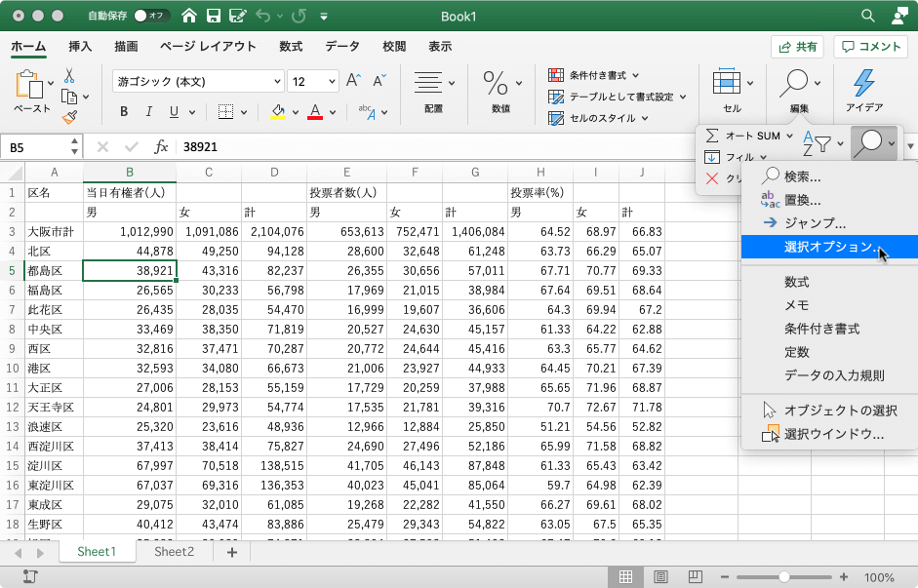Click the Italic formatting icon
This screenshot has height=588, width=918.
[149, 111]
